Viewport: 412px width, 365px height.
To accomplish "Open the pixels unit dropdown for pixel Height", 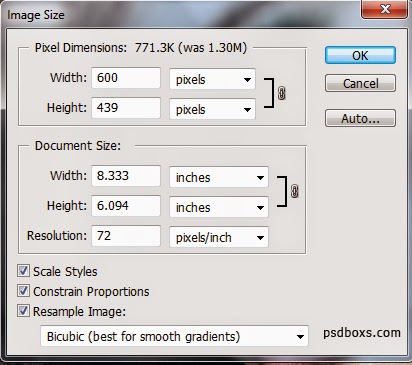I will point(212,109).
